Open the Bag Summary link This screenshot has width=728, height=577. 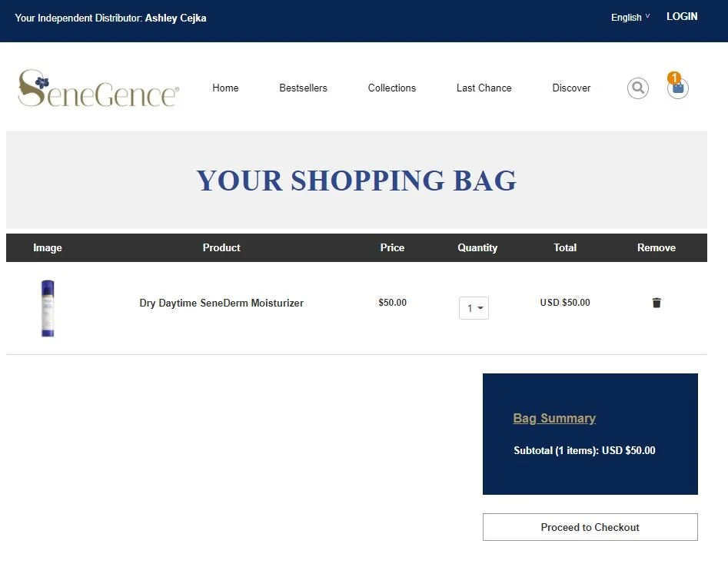point(554,418)
